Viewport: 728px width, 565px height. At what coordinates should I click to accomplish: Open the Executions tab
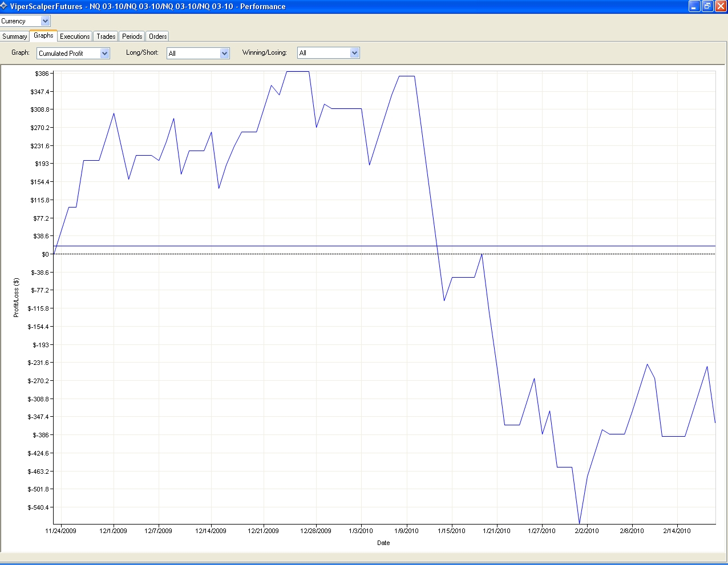(x=75, y=36)
